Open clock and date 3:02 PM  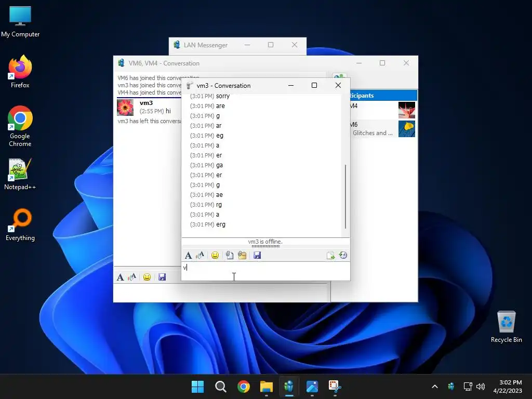[x=508, y=387]
